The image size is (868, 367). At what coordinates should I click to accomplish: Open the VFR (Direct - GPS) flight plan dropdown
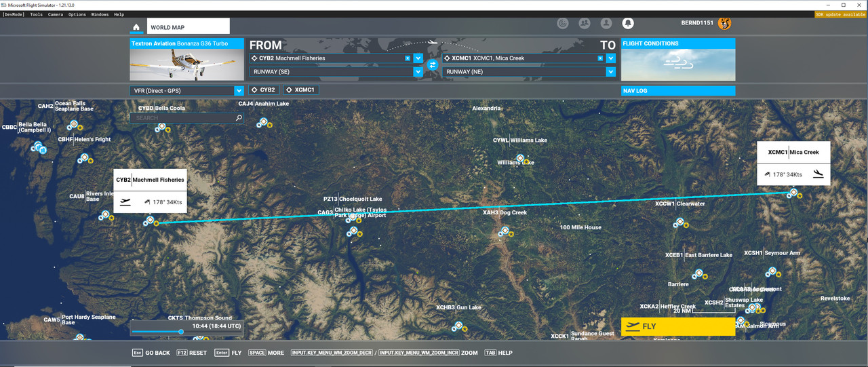pyautogui.click(x=239, y=90)
